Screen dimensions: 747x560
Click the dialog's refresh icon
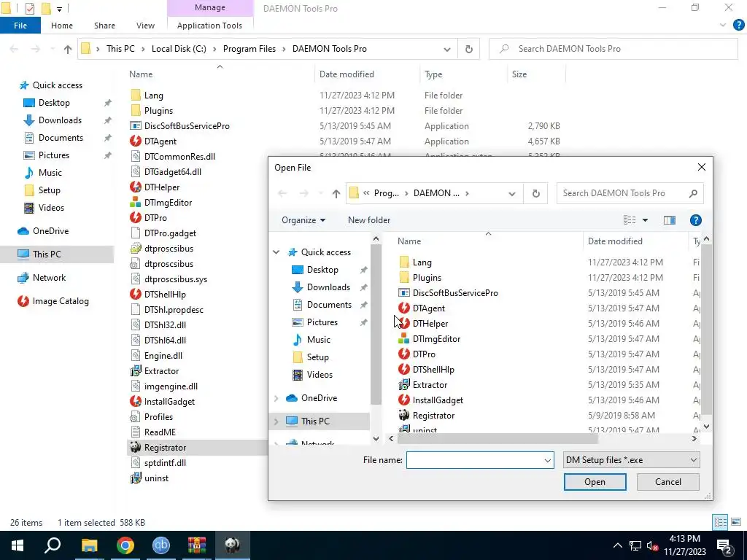click(x=536, y=193)
